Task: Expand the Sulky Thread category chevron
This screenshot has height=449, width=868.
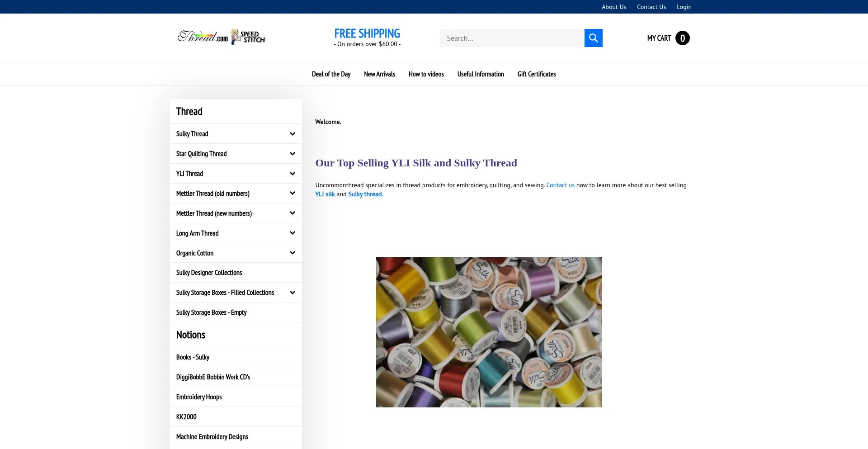Action: tap(292, 134)
